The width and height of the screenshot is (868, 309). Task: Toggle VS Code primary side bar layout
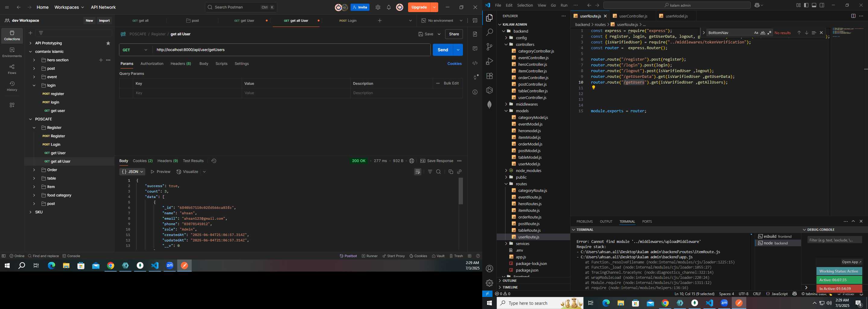[x=806, y=5]
